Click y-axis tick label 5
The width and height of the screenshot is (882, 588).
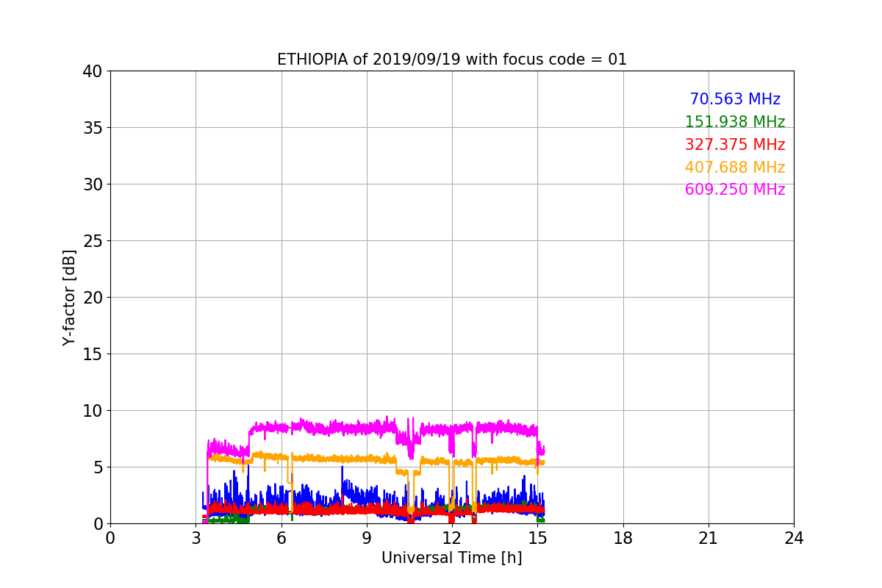(x=98, y=467)
